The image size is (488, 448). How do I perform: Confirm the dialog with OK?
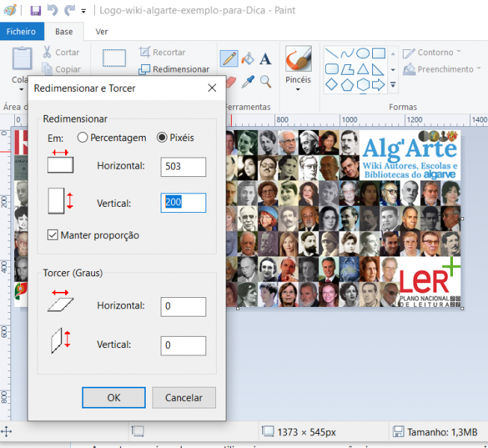[114, 398]
